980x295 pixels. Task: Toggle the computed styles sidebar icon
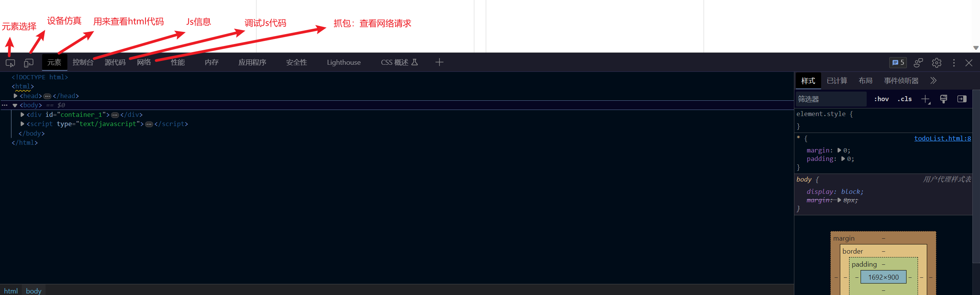click(962, 99)
